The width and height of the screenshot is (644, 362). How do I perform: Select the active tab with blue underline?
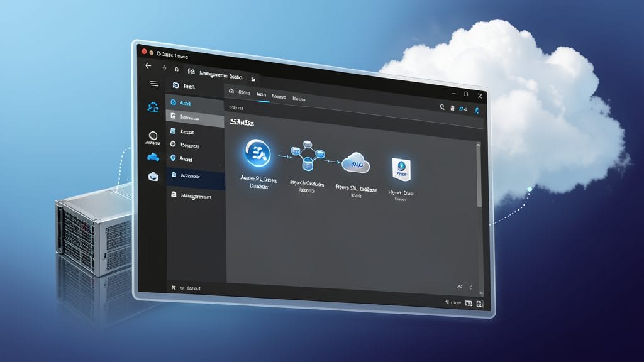tap(261, 94)
